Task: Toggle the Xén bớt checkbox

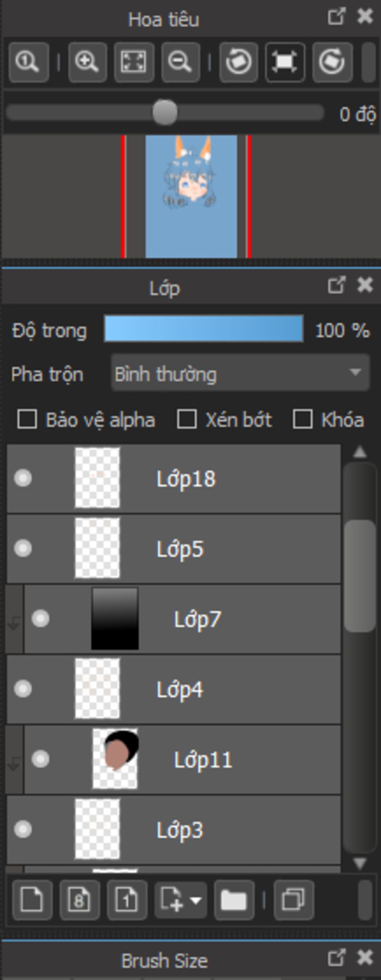Action: [x=187, y=419]
